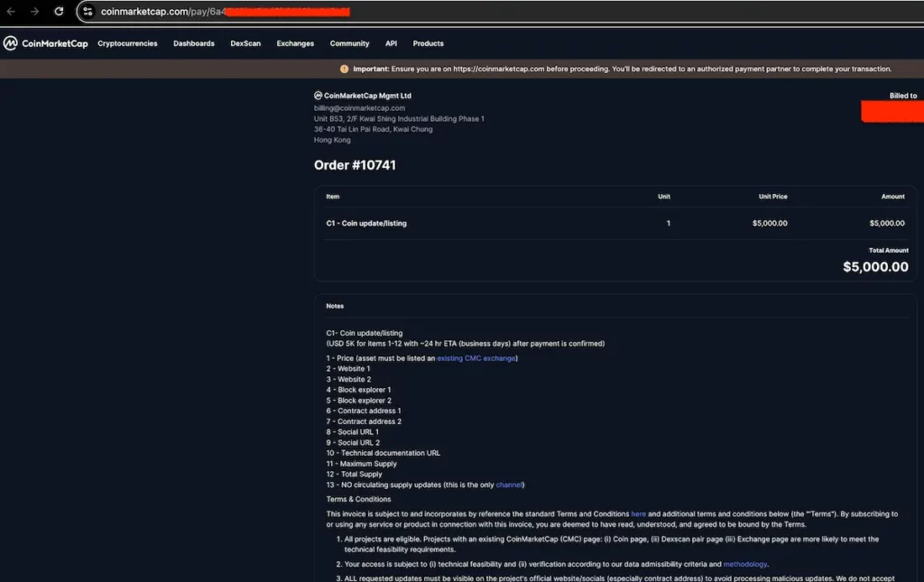Click the 11 - Maximum Supply line

[361, 464]
